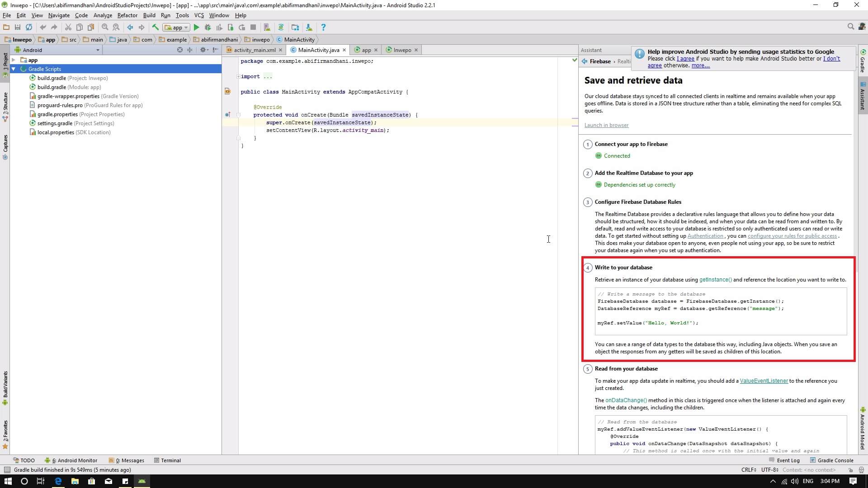This screenshot has height=488, width=868.
Task: Click the Sync Project with Gradle icon
Action: [281, 28]
